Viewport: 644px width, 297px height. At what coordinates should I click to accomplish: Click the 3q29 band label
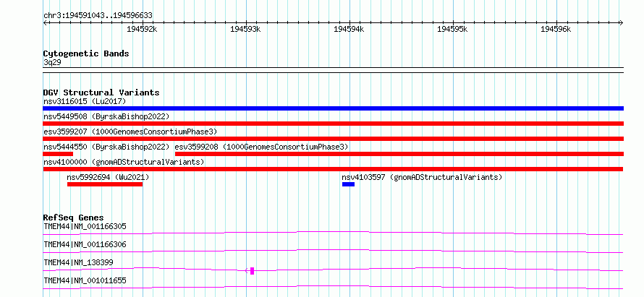click(x=52, y=63)
